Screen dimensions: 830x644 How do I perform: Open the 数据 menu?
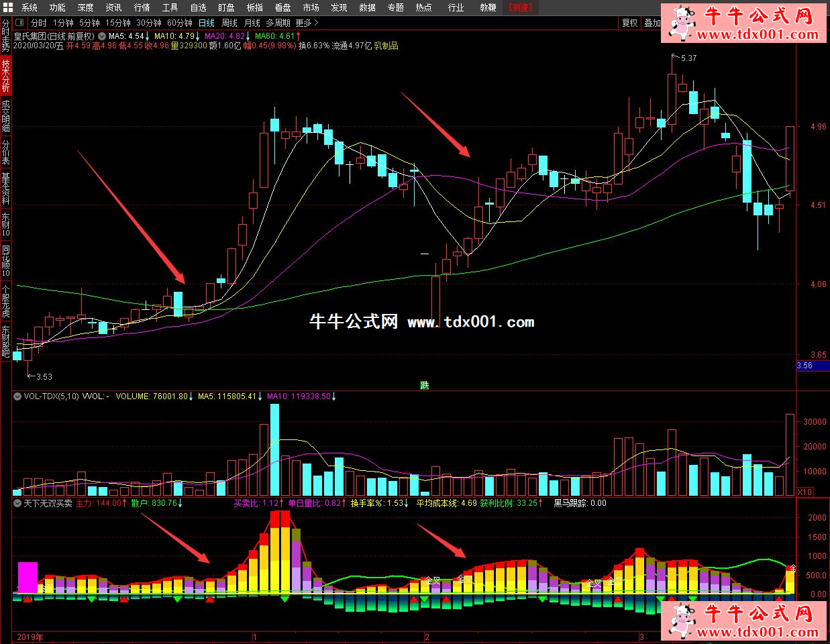[x=368, y=7]
